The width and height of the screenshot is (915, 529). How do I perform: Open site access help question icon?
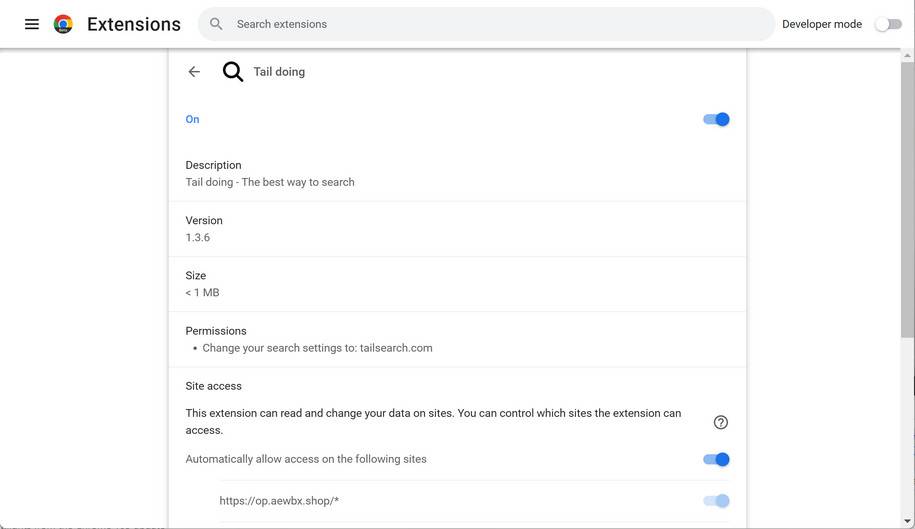pyautogui.click(x=720, y=422)
